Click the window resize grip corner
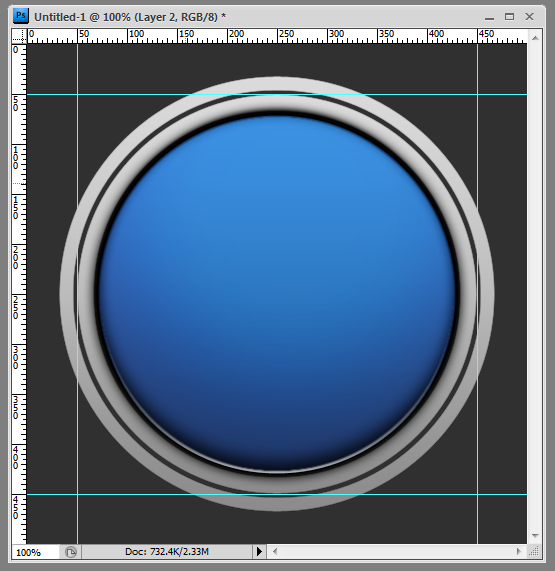555x571 pixels. [534, 552]
